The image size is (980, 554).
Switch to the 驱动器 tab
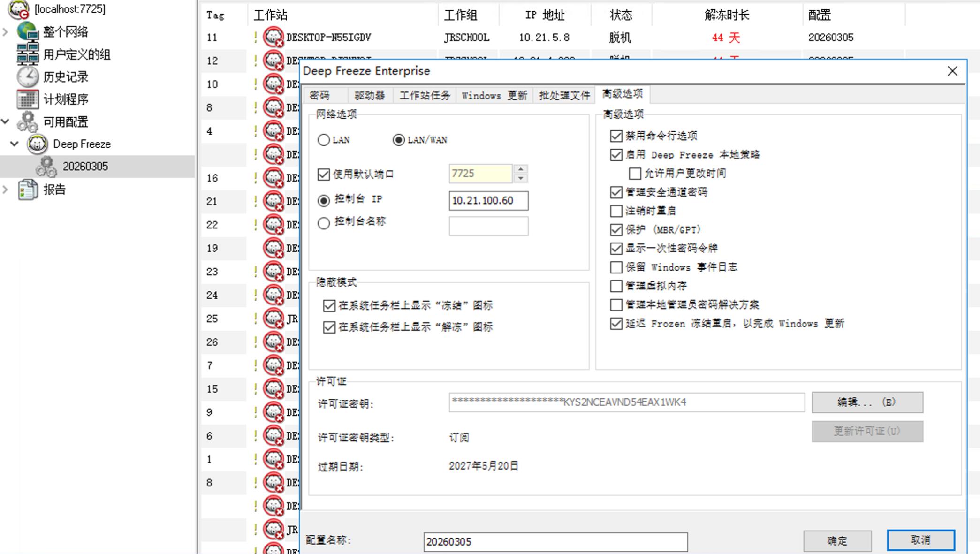click(370, 96)
